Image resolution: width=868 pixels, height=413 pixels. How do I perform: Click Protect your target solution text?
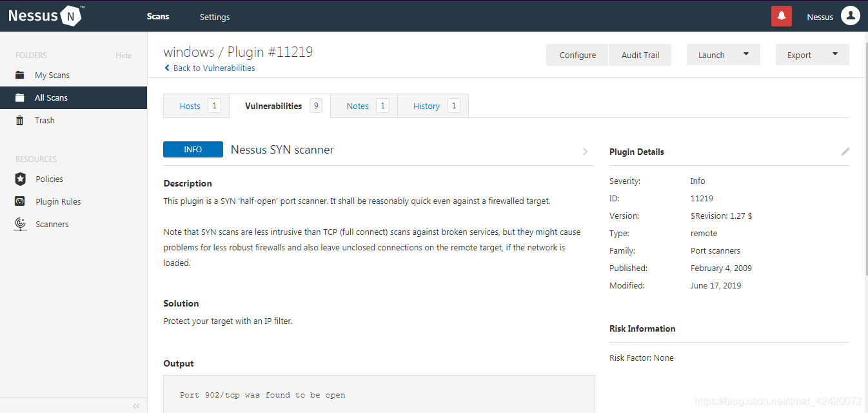click(x=228, y=321)
